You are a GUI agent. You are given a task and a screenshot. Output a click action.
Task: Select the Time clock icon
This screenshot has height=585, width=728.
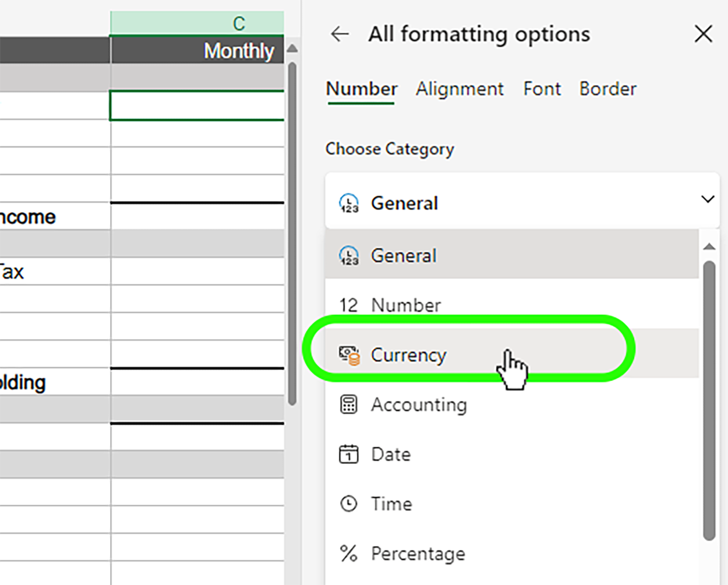tap(349, 503)
